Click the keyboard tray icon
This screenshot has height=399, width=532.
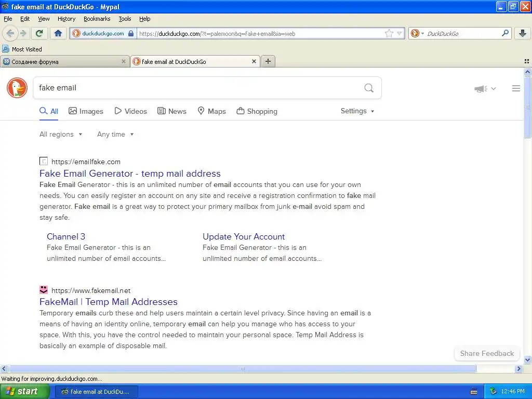474,392
